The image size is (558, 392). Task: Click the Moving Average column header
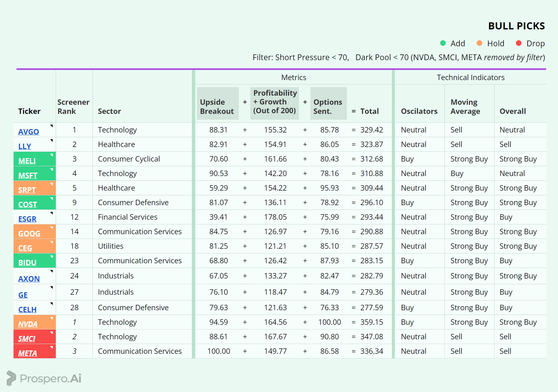tap(465, 106)
